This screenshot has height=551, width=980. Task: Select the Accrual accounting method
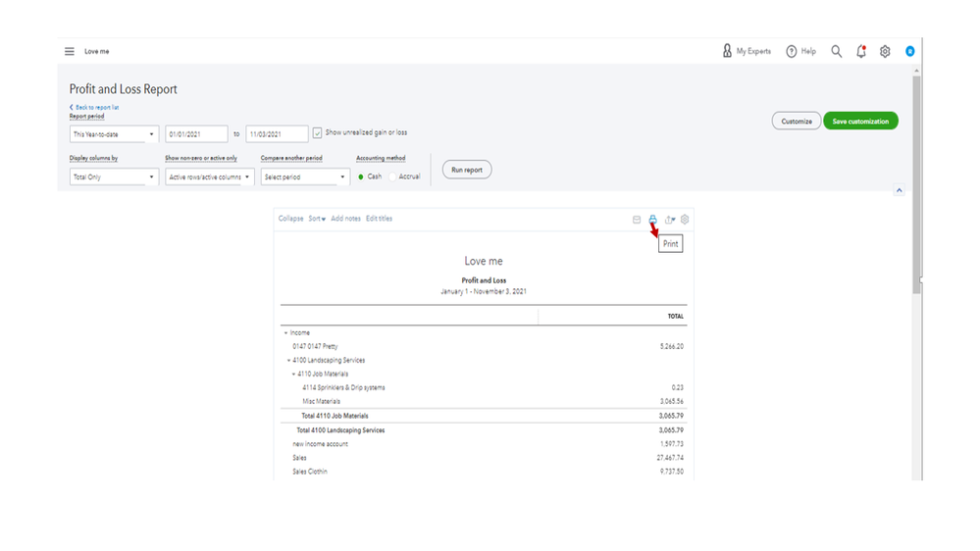tap(392, 176)
